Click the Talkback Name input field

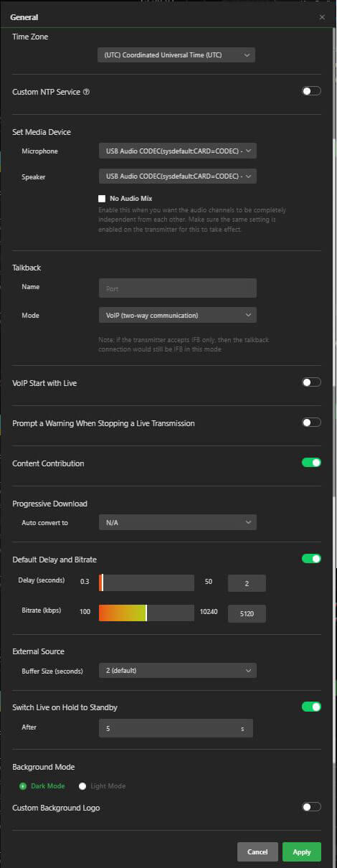177,288
